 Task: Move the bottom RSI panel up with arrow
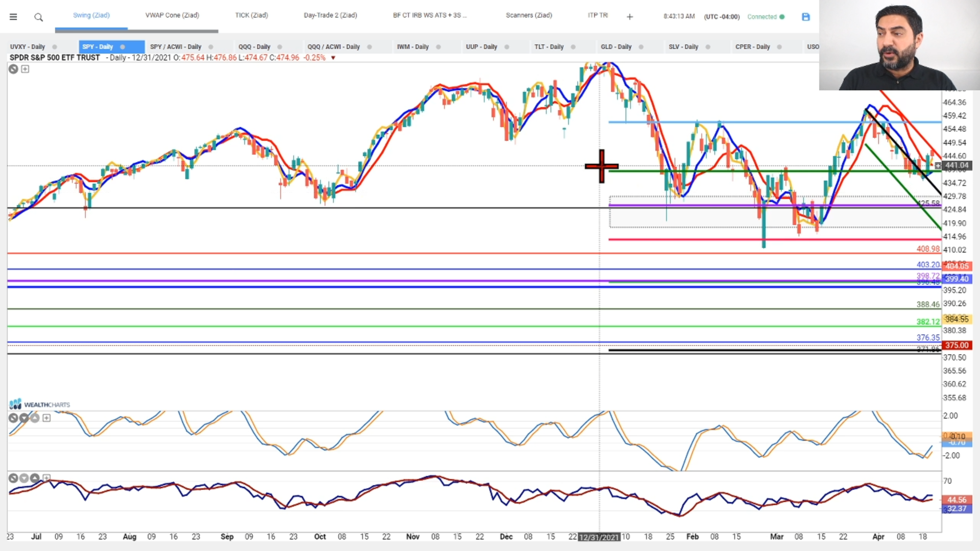(x=35, y=478)
